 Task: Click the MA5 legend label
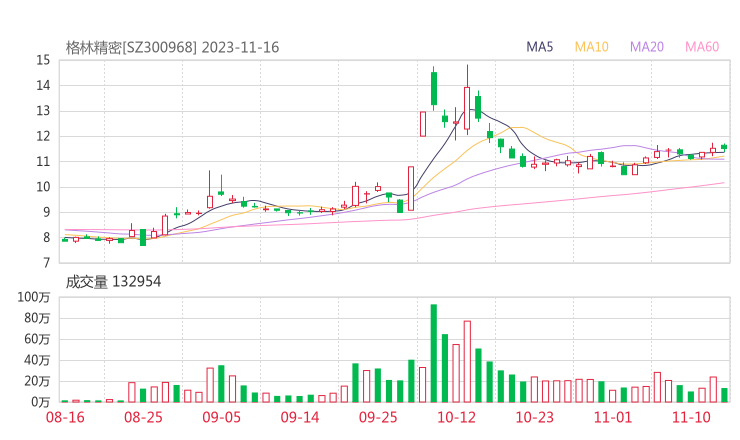click(539, 47)
